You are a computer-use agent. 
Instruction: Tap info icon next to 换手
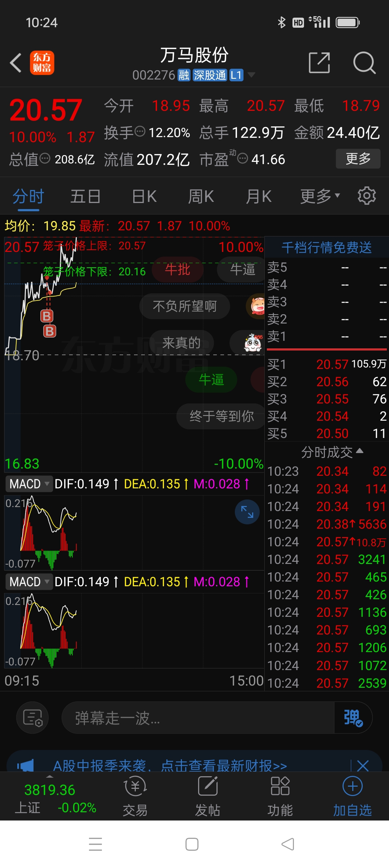pyautogui.click(x=140, y=131)
